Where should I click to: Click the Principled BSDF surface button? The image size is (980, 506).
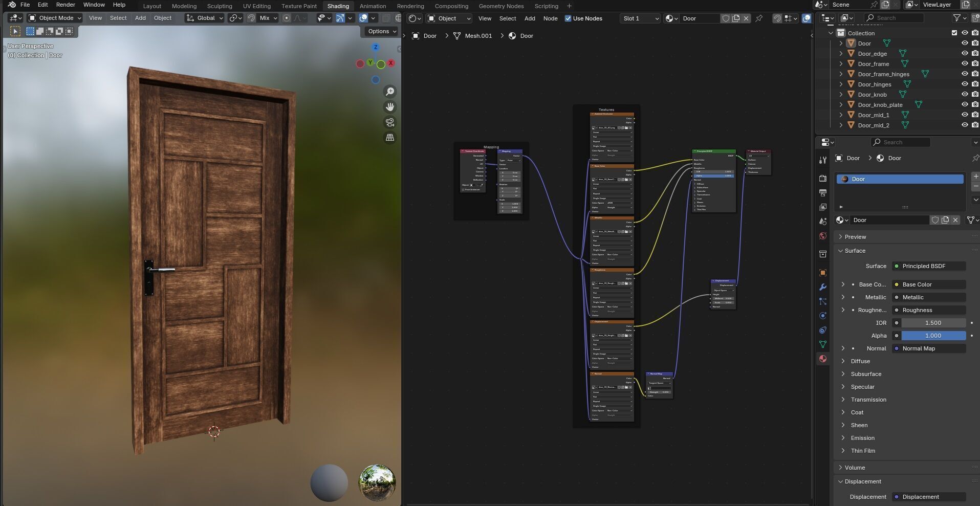929,266
